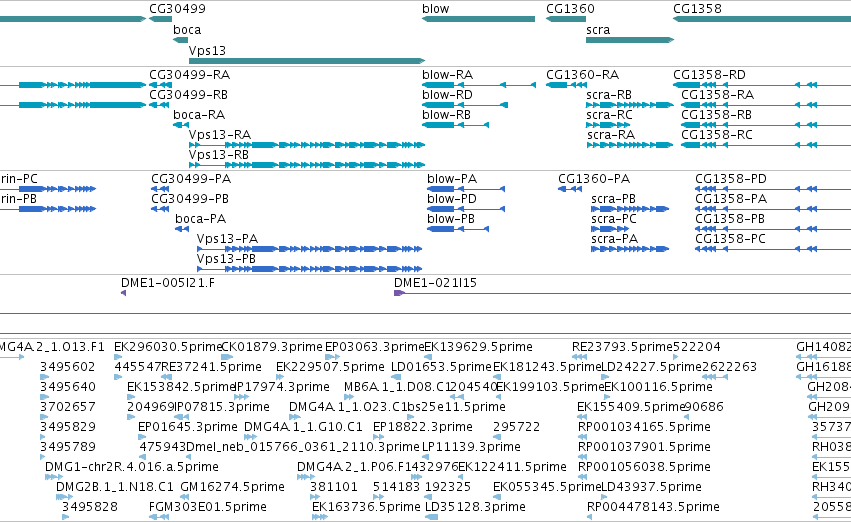Select EST EP01645.3prime
The width and height of the screenshot is (851, 522).
188,428
